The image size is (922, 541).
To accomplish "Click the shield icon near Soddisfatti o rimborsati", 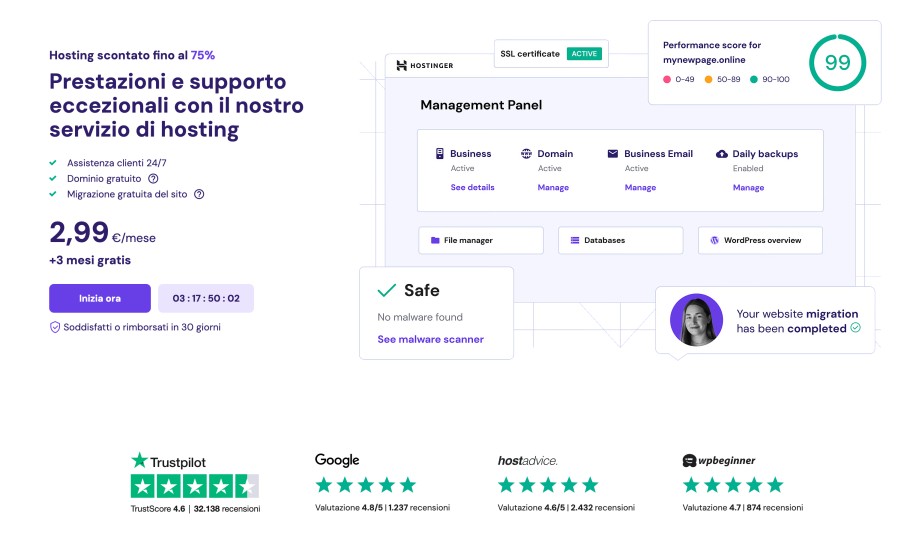I will point(55,327).
